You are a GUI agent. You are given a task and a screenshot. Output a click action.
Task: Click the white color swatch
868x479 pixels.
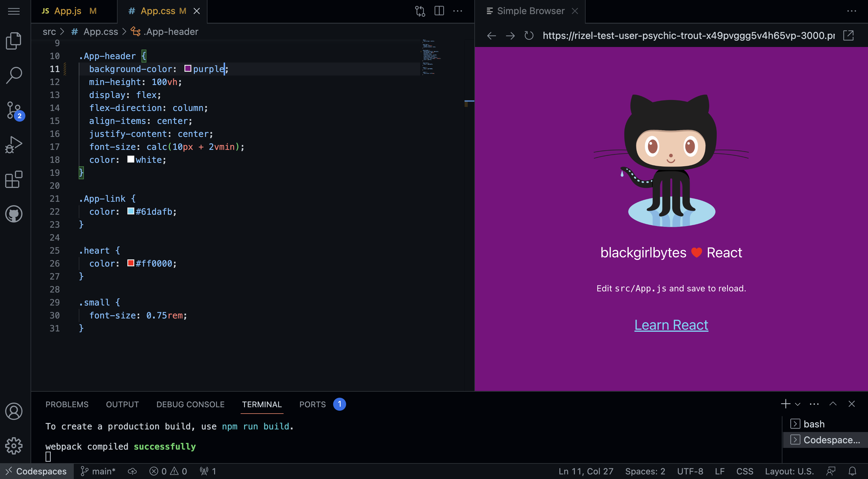(x=131, y=159)
